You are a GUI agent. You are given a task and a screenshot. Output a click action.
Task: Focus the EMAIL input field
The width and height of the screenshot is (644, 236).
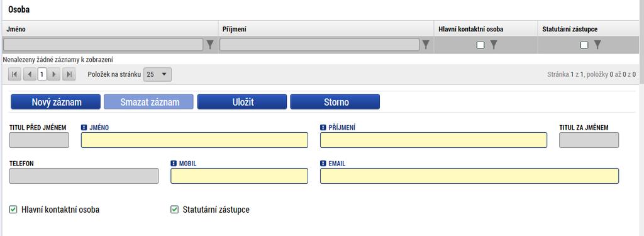(x=469, y=176)
